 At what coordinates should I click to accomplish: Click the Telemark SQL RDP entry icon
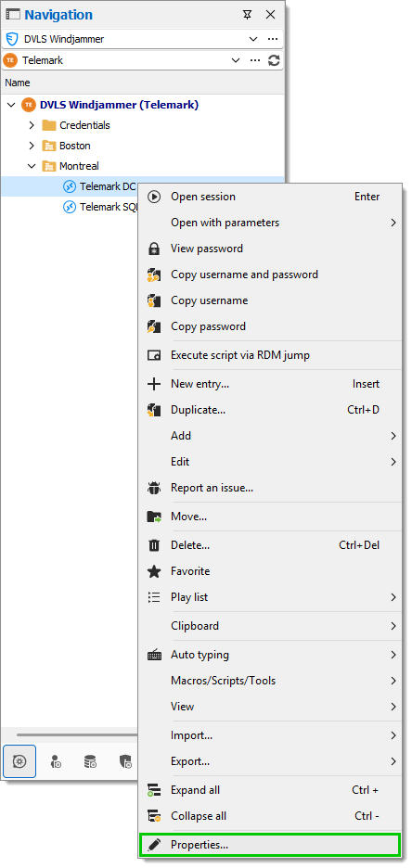(70, 207)
